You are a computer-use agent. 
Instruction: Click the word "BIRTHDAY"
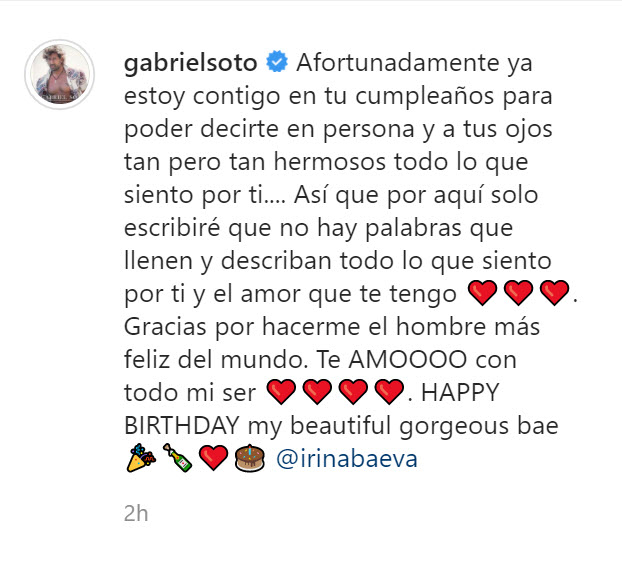pyautogui.click(x=182, y=426)
